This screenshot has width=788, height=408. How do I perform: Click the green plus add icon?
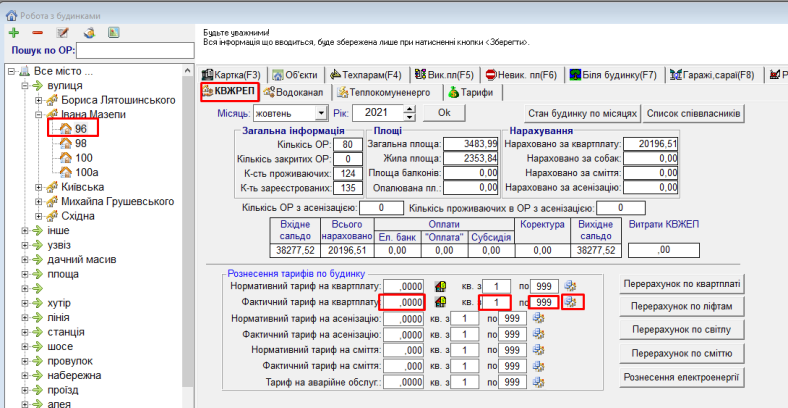[x=14, y=32]
